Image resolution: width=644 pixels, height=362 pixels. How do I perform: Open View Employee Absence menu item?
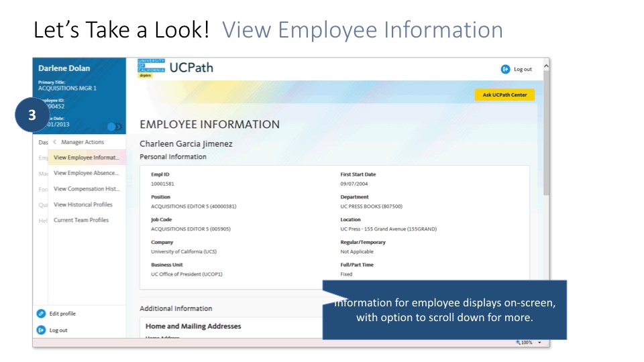(x=87, y=173)
